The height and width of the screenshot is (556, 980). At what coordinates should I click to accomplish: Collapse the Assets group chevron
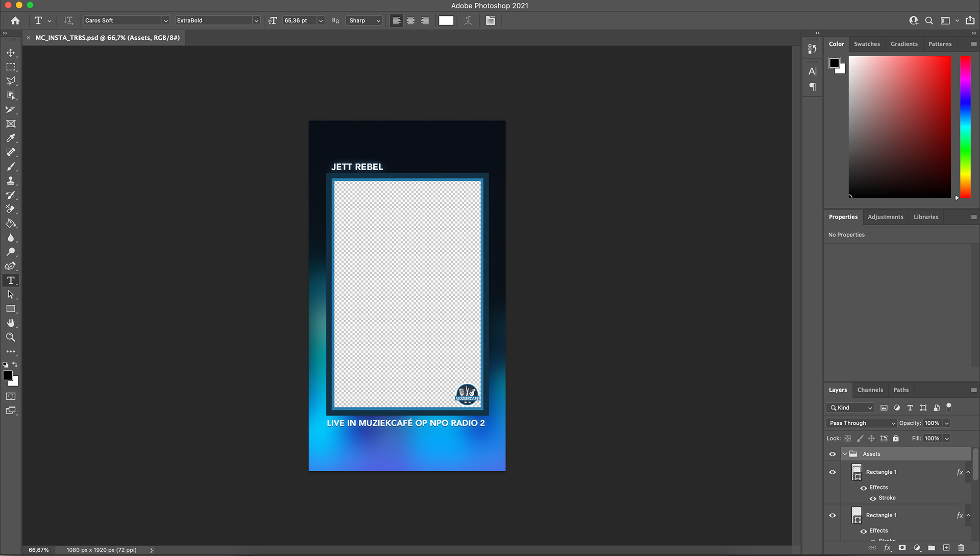pyautogui.click(x=845, y=454)
